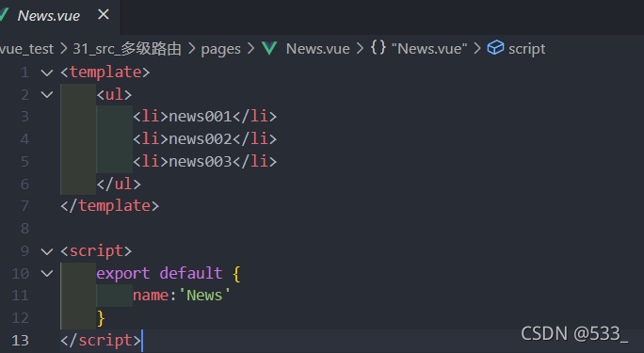Place cursor on the opening template tag
Image resolution: width=644 pixels, height=353 pixels.
coord(105,72)
